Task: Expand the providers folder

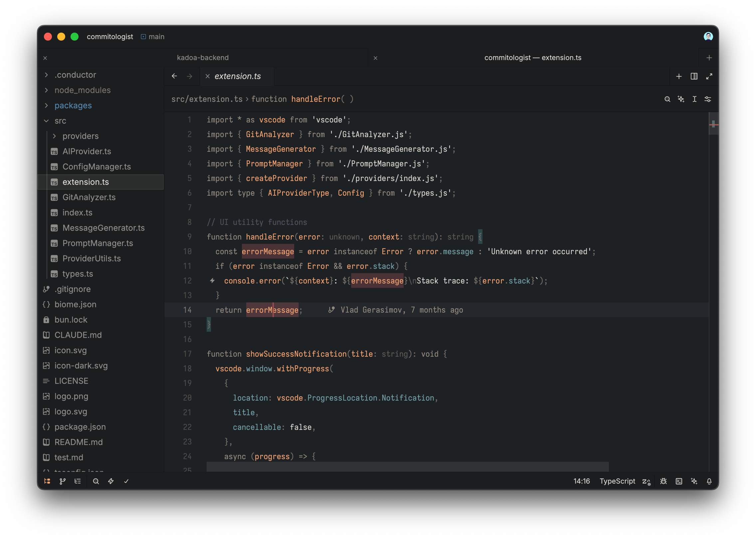Action: (x=54, y=136)
